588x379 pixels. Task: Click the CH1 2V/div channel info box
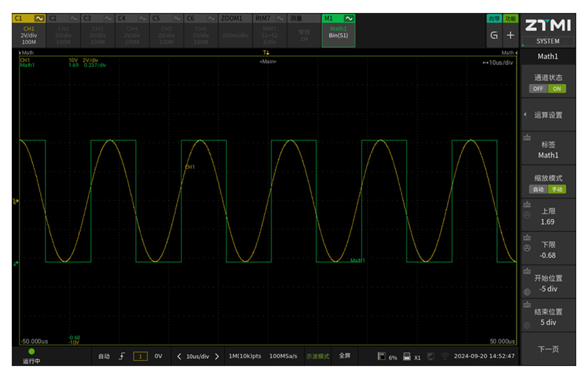(29, 35)
